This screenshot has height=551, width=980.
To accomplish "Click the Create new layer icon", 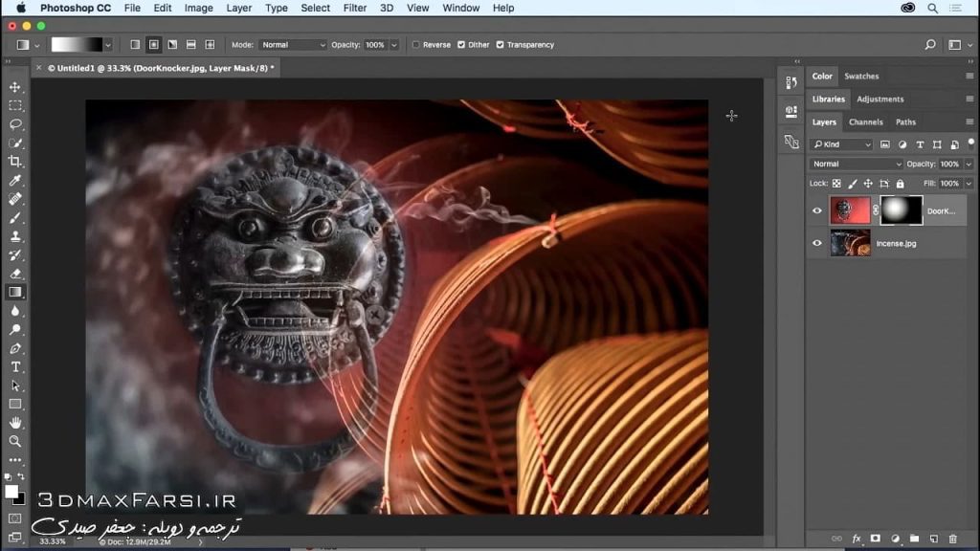I will 933,539.
